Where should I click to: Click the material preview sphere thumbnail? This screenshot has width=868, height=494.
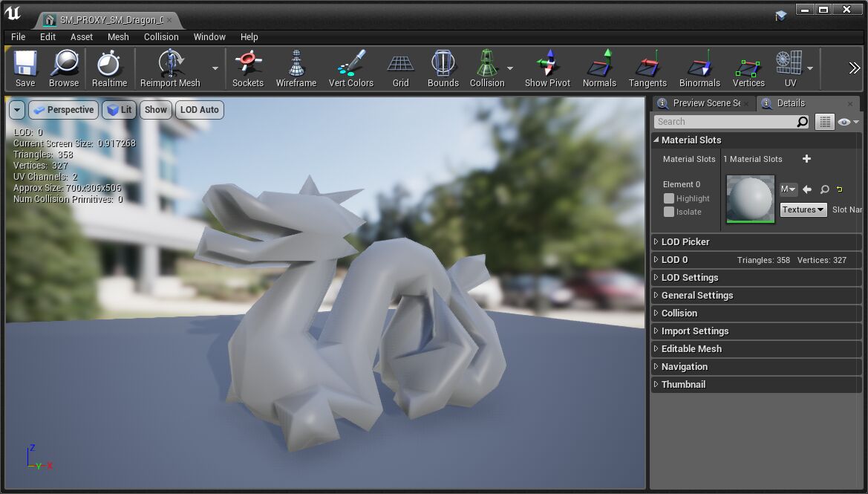tap(750, 198)
